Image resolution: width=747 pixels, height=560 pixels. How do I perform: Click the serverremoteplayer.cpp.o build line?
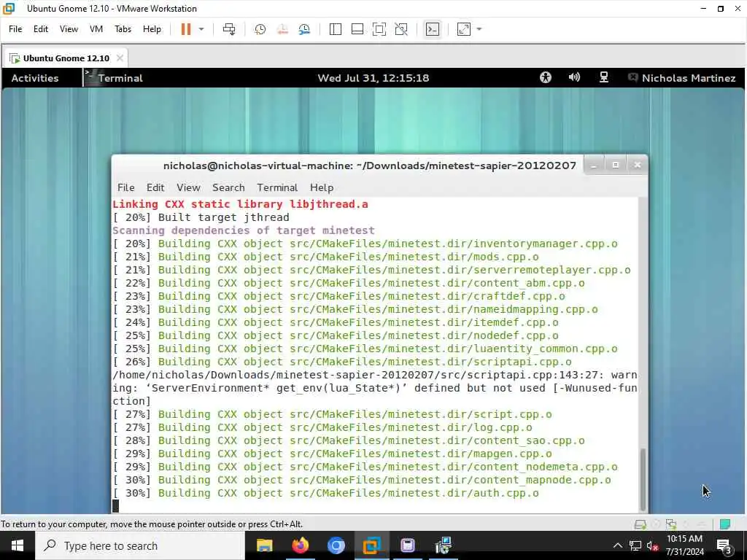(371, 270)
